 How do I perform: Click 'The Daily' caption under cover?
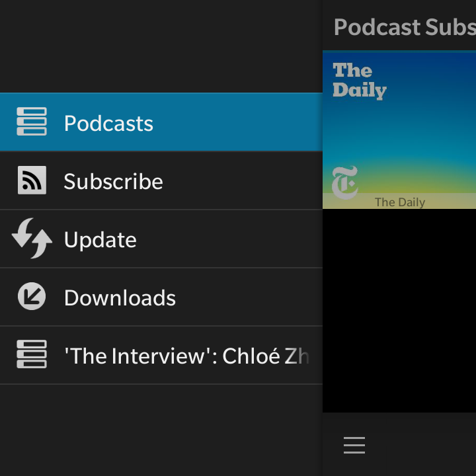[400, 202]
